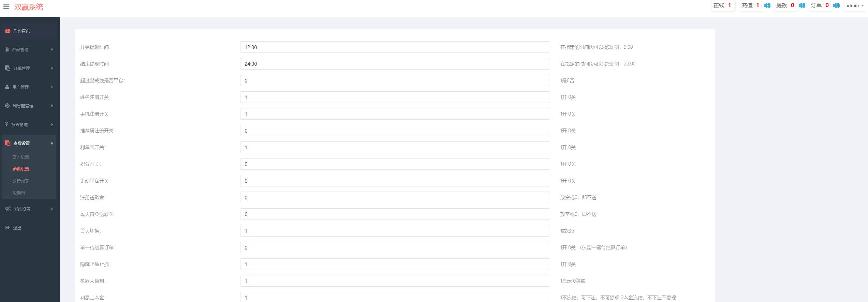Open the admin account dropdown
868x302 pixels.
[x=854, y=6]
